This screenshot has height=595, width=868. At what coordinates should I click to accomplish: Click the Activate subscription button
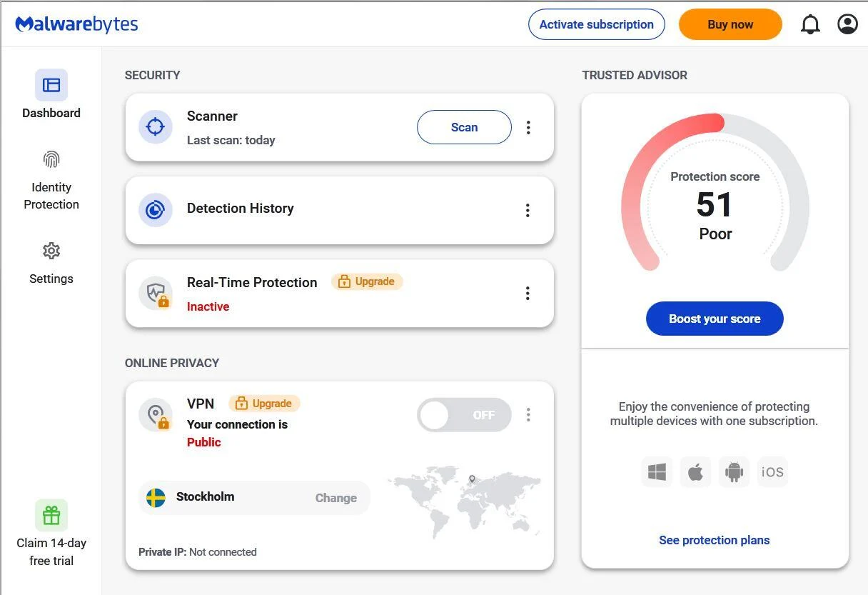(x=597, y=24)
